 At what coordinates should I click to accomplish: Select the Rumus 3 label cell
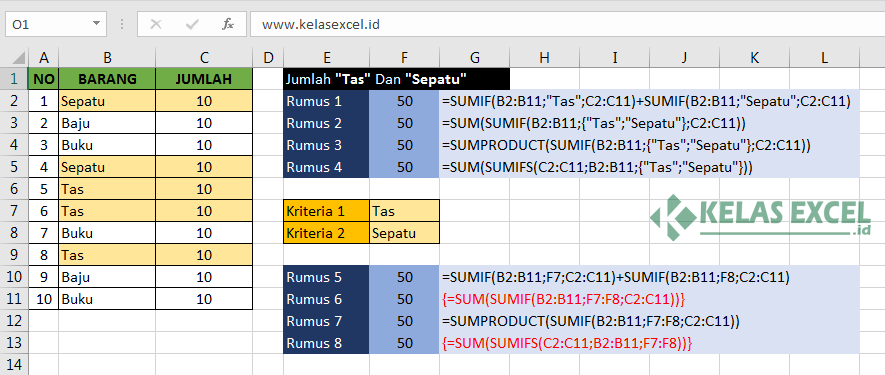pyautogui.click(x=326, y=145)
